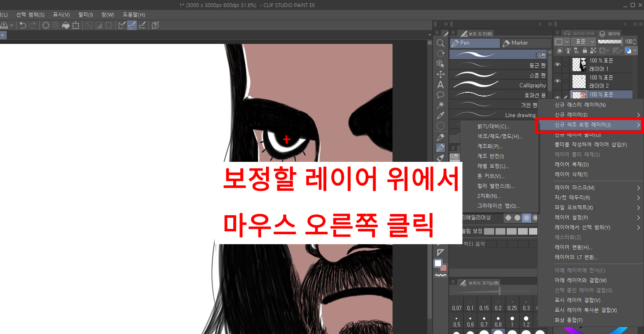644x334 pixels.
Task: Select the Eyedropper tool
Action: point(441,115)
